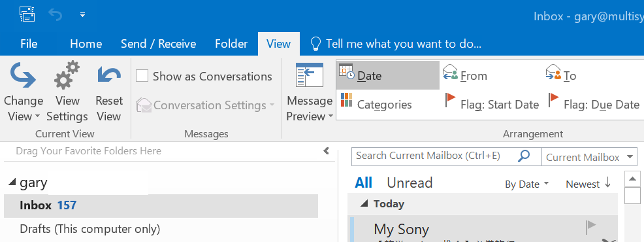Arrange messages by Categories
The height and width of the screenshot is (242, 644).
click(376, 104)
